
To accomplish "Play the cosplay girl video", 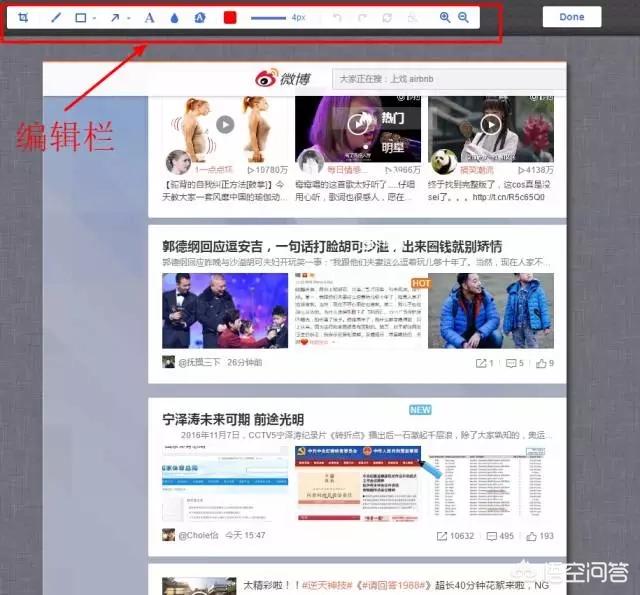I will [491, 124].
